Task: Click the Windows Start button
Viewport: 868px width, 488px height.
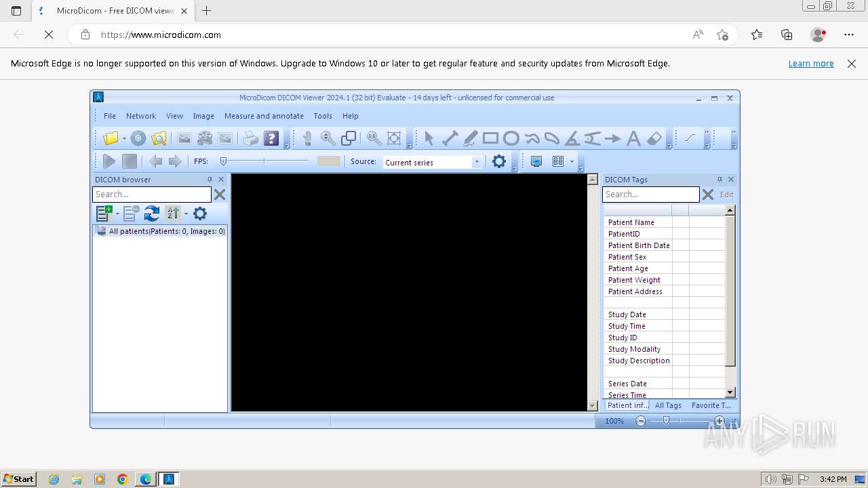Action: pyautogui.click(x=18, y=479)
